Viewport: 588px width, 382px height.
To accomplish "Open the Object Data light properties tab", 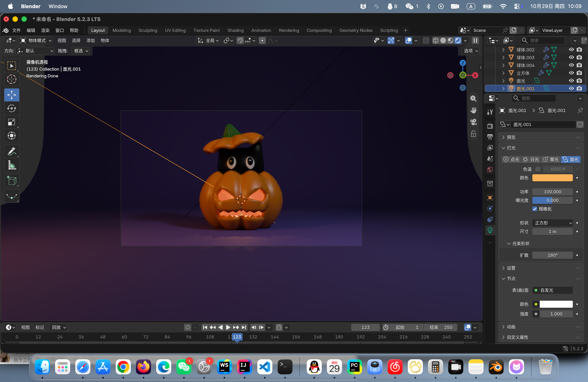I will 490,230.
